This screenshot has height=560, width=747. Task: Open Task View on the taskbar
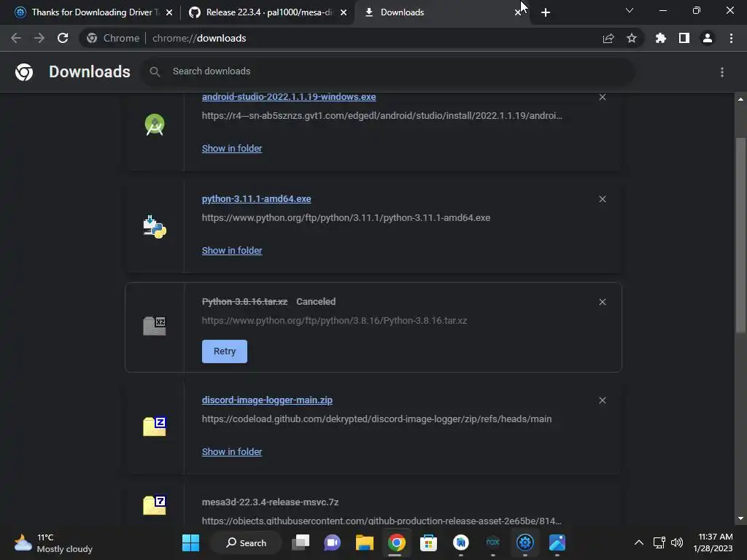pyautogui.click(x=301, y=542)
